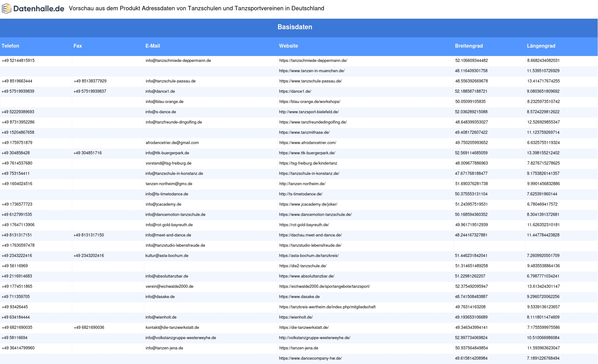
Task: Select fax number +49 85138377929
Action: [90, 81]
